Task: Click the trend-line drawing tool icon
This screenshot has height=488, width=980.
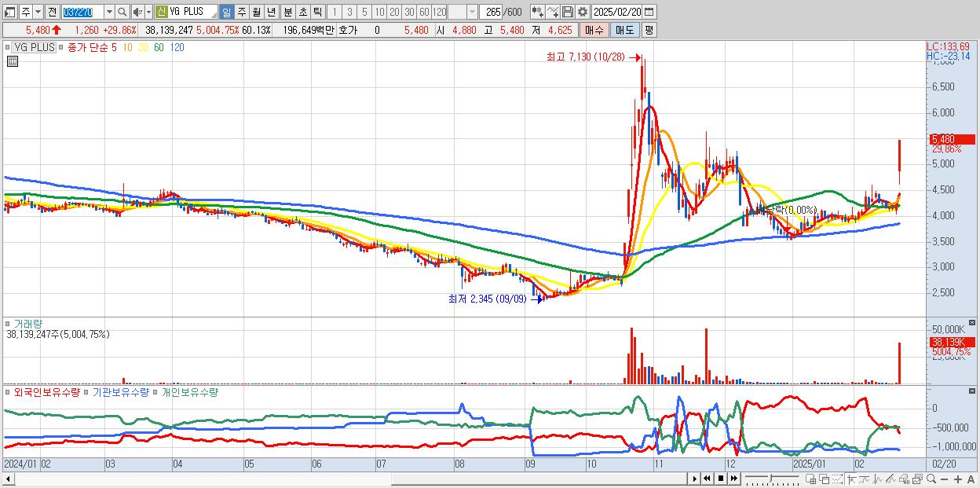Action: 865,479
